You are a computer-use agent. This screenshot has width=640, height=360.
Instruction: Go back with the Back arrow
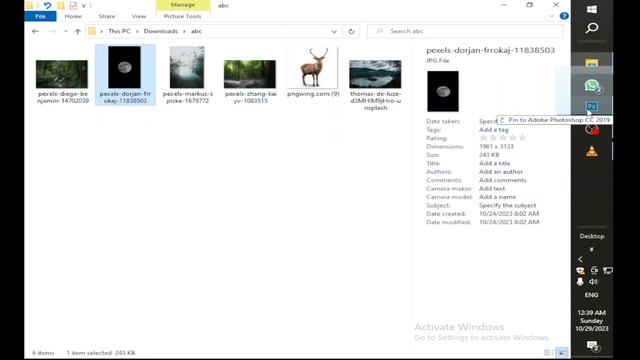tap(35, 31)
